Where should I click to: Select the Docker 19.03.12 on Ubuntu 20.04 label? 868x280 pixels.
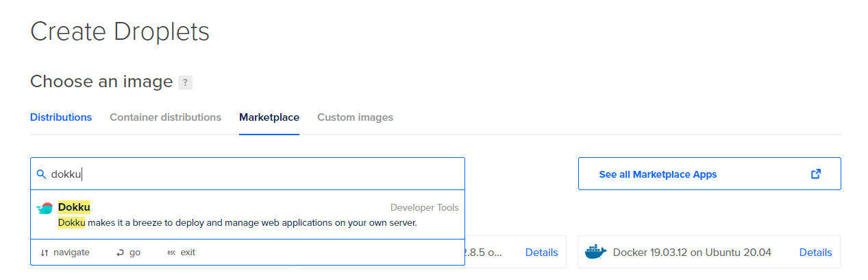pos(692,253)
